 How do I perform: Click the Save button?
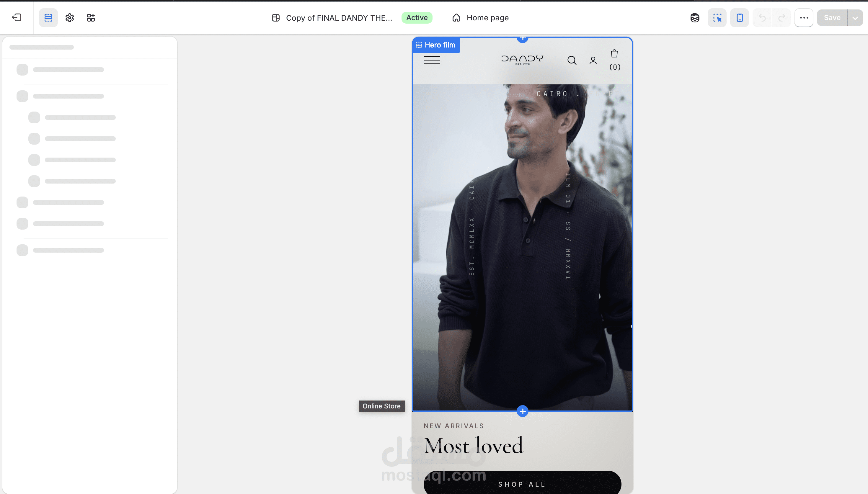[832, 18]
